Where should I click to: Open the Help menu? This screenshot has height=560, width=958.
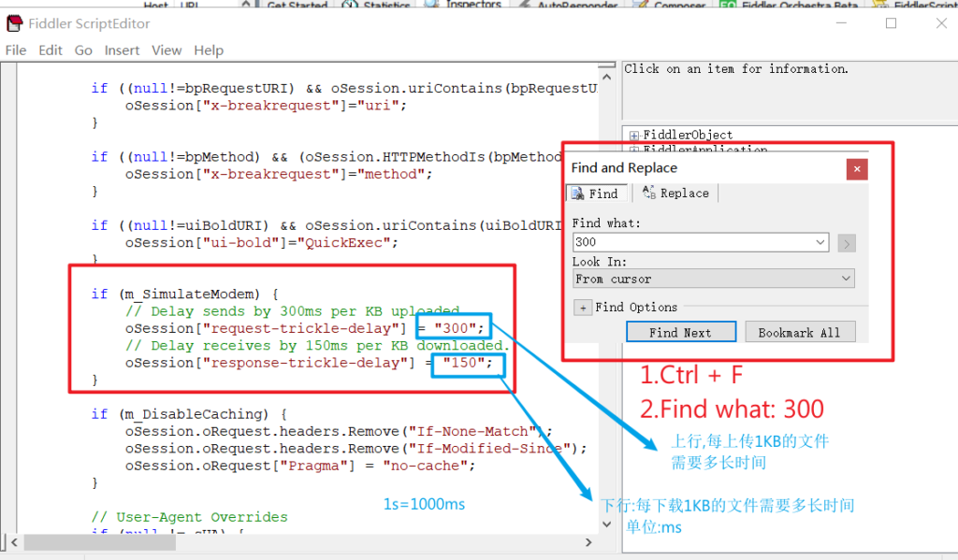(209, 50)
